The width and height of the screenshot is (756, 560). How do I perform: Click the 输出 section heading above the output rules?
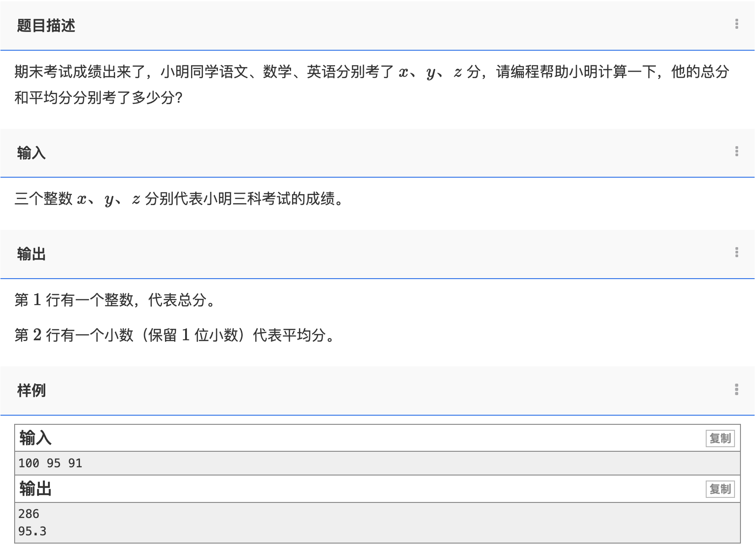(31, 254)
